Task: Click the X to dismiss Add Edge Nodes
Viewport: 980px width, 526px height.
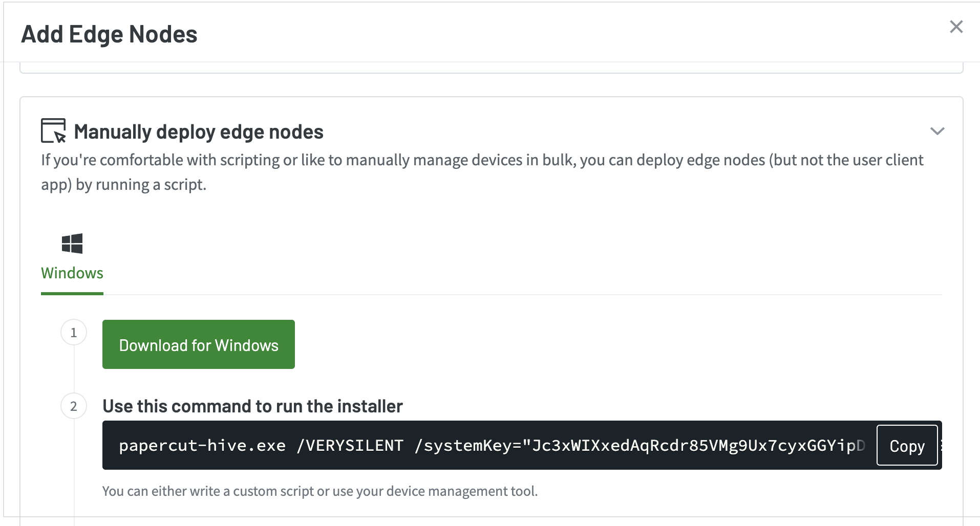Action: pyautogui.click(x=956, y=27)
